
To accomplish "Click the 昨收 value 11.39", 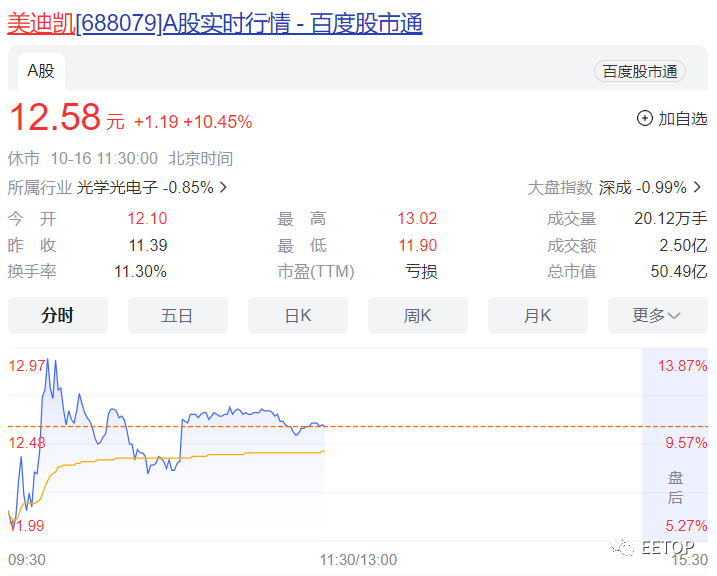I will pyautogui.click(x=148, y=245).
